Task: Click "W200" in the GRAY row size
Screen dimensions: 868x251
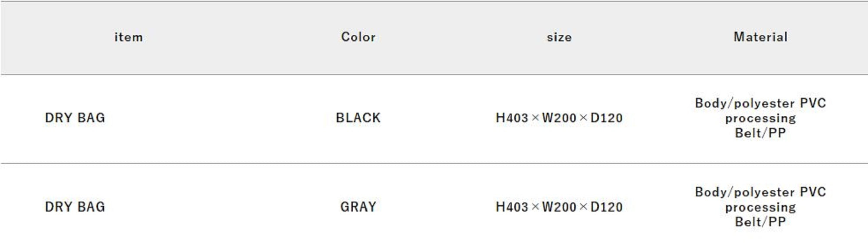Action: click(x=559, y=207)
